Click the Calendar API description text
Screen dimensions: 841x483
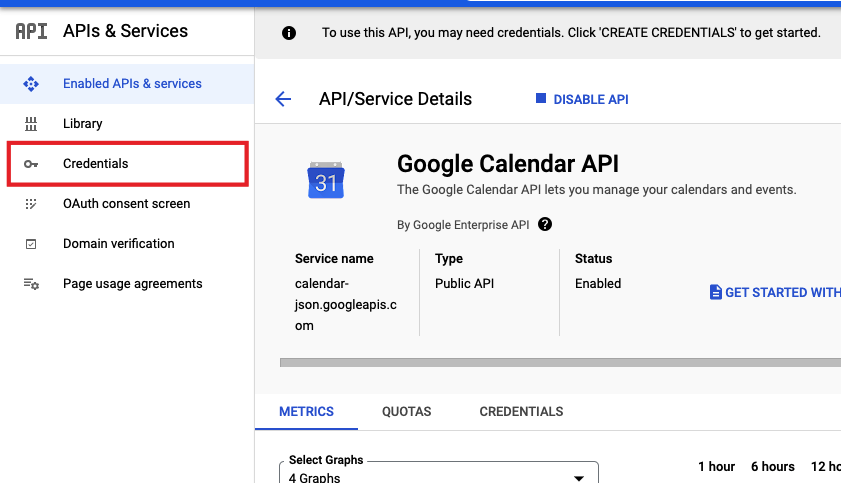pos(596,190)
